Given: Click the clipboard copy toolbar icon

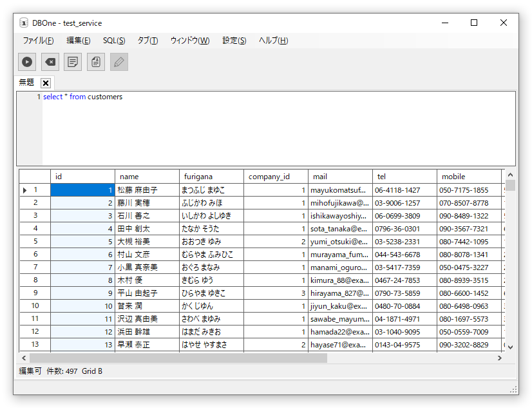Looking at the screenshot, I should pos(96,62).
